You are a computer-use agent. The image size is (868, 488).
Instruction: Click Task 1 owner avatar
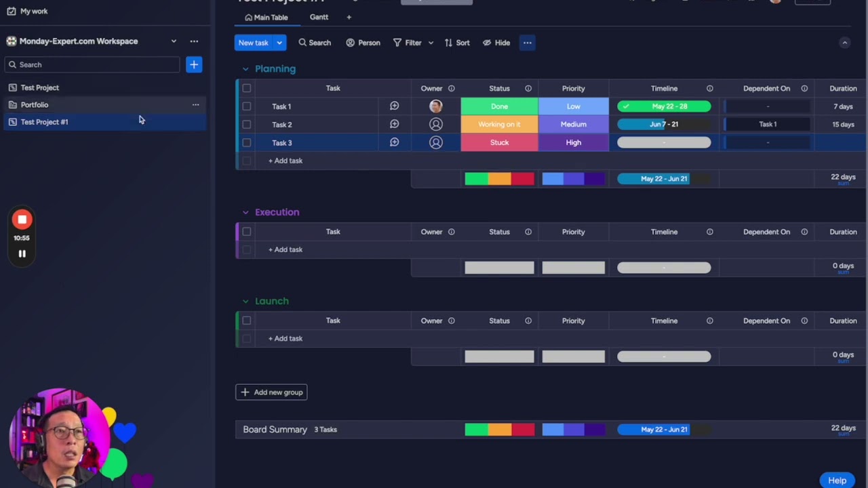[x=435, y=106]
